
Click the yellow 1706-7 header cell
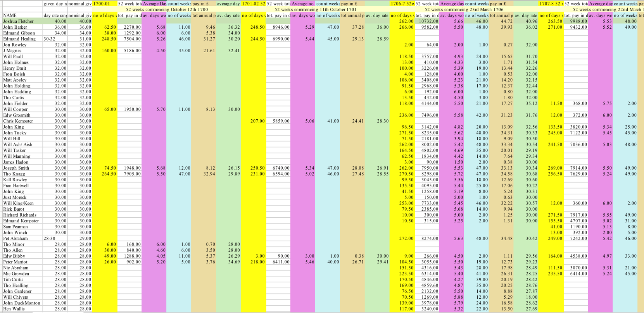point(402,3)
